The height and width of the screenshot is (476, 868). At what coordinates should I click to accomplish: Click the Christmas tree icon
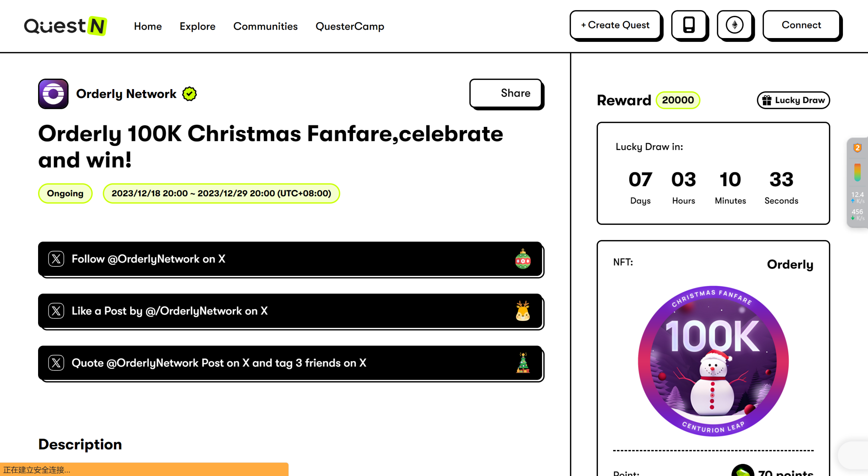pyautogui.click(x=522, y=363)
